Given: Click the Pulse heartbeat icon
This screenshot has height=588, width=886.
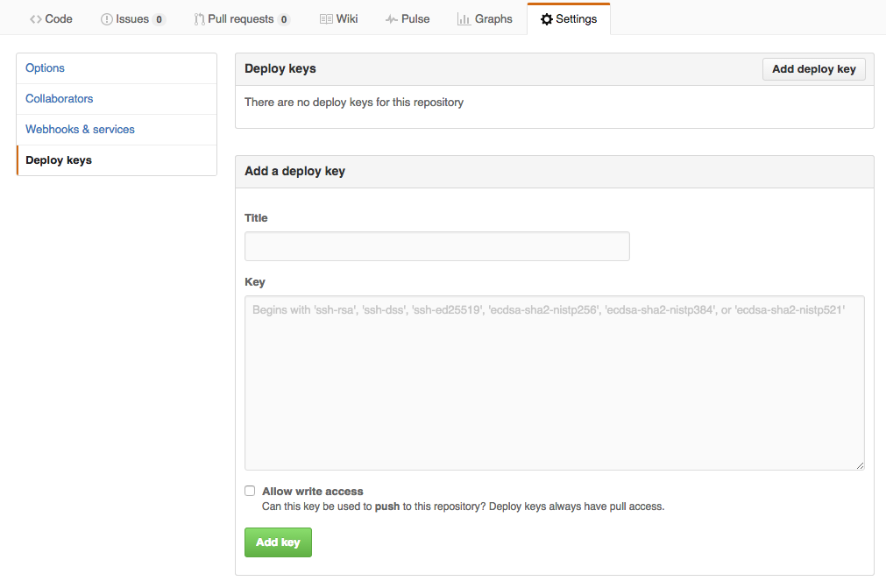Looking at the screenshot, I should tap(391, 19).
